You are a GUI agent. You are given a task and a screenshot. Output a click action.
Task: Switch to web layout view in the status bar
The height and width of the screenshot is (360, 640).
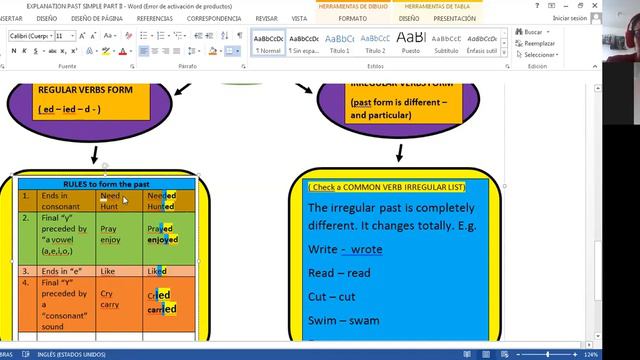[x=504, y=354]
